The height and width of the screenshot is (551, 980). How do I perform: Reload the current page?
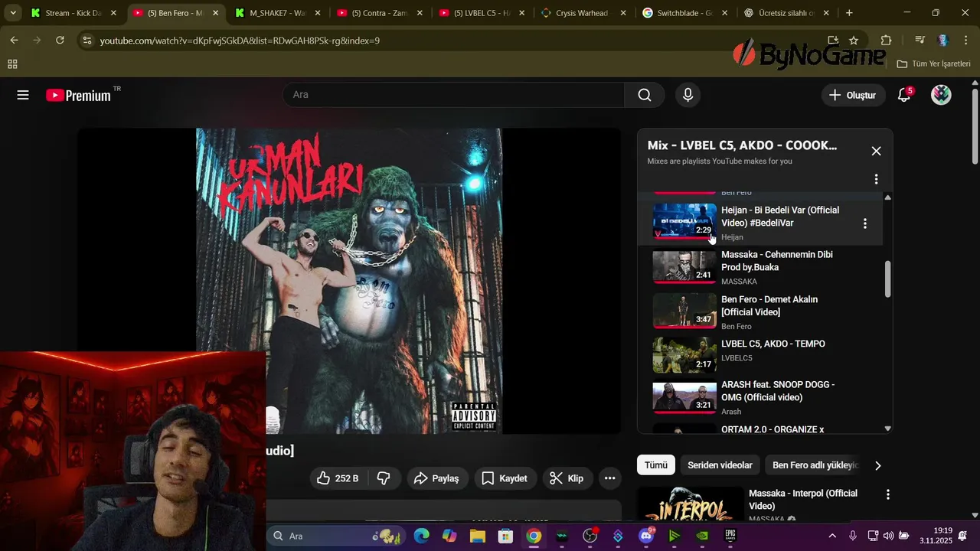click(60, 40)
